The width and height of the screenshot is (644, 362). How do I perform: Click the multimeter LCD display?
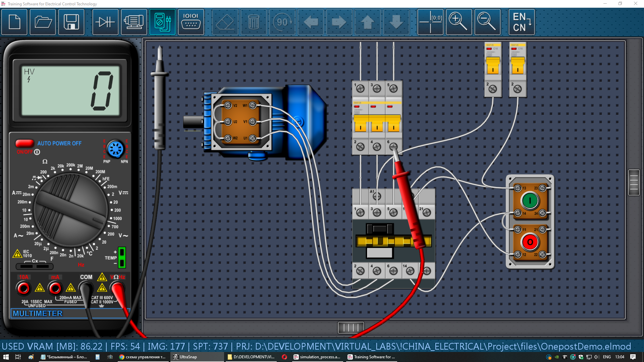pyautogui.click(x=70, y=90)
